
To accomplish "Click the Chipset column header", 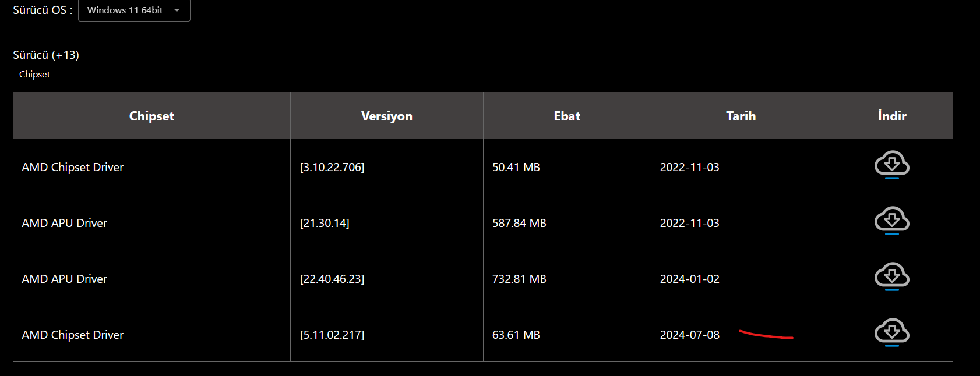I will 151,116.
